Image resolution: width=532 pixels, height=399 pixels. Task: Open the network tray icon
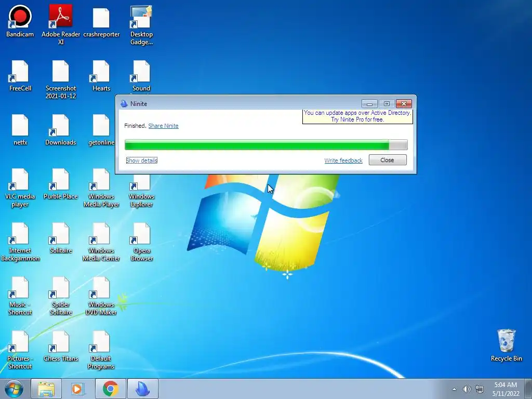480,389
